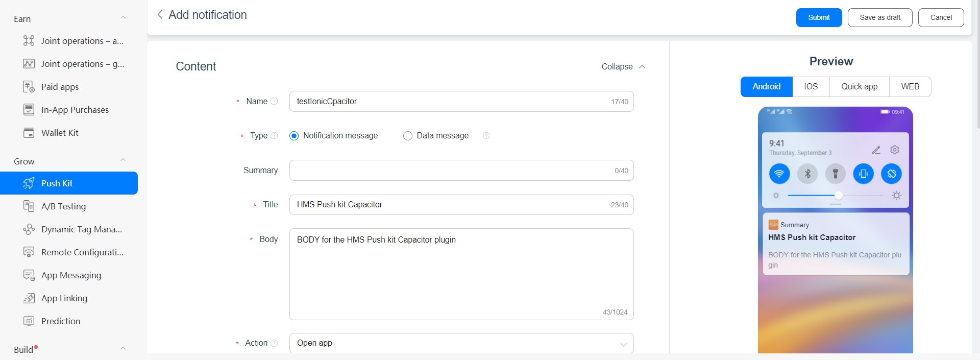The height and width of the screenshot is (360, 980).
Task: Open the Action dropdown showing Open app
Action: (461, 343)
